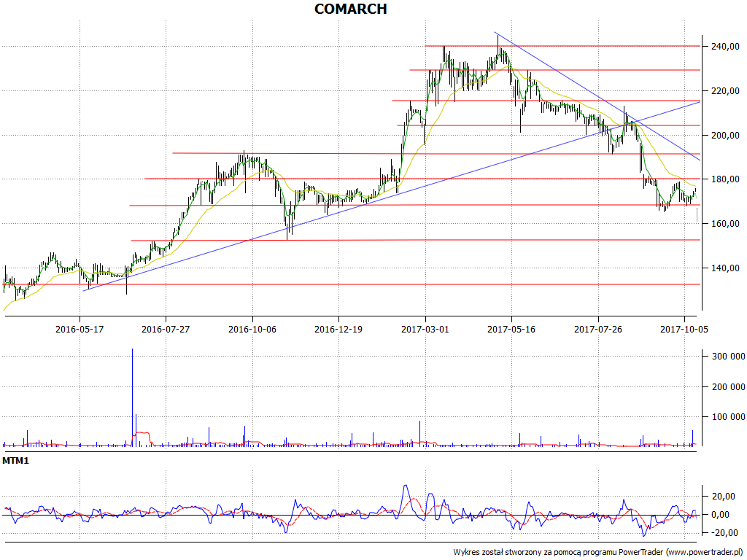This screenshot has height=560, width=747.
Task: Click the 2017-10-05 date label
Action: pos(684,329)
